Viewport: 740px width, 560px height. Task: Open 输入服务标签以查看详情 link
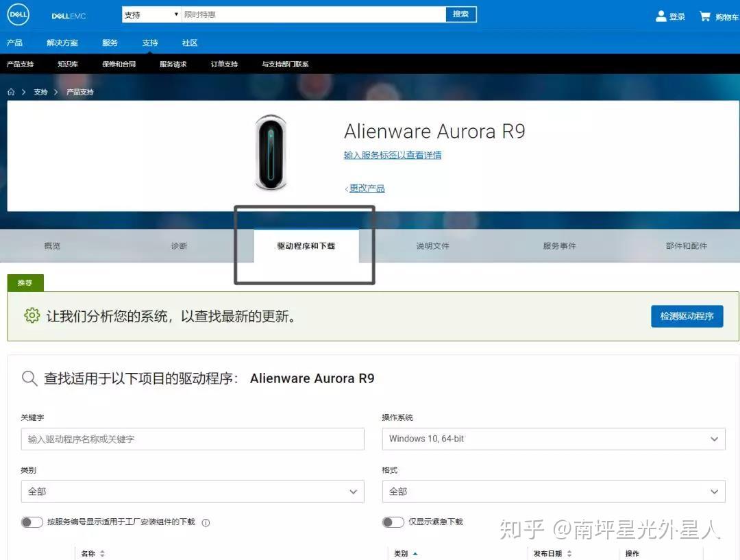click(392, 155)
